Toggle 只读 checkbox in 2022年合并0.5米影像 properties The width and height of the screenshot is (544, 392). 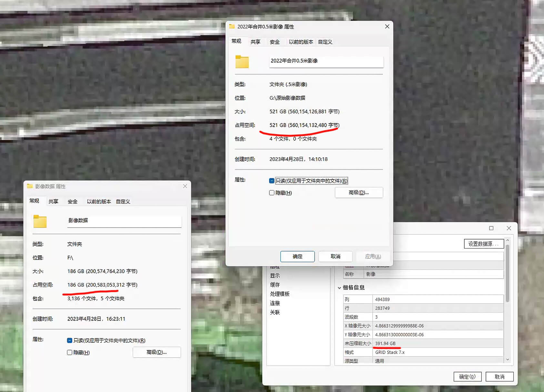[x=272, y=181]
